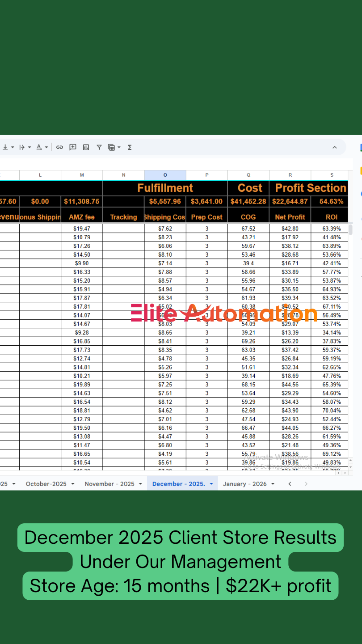Click the vertical align icon
Image resolution: width=362 pixels, height=644 pixels.
point(5,147)
